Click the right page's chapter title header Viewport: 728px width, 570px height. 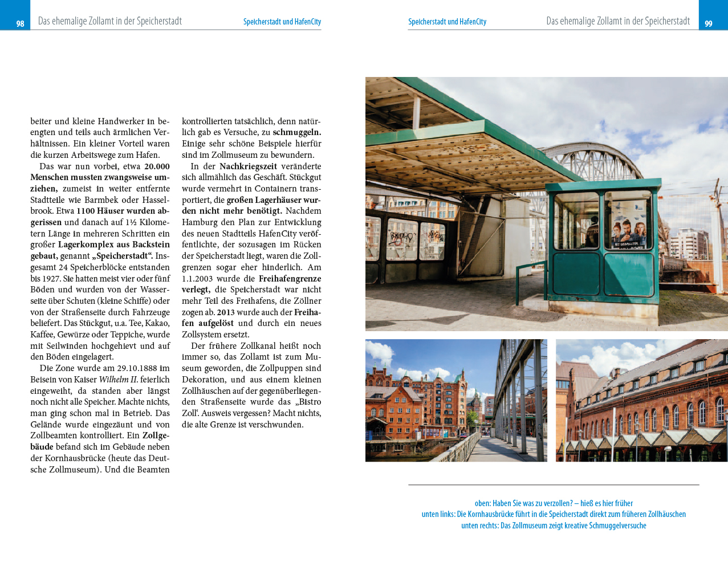[x=618, y=21]
